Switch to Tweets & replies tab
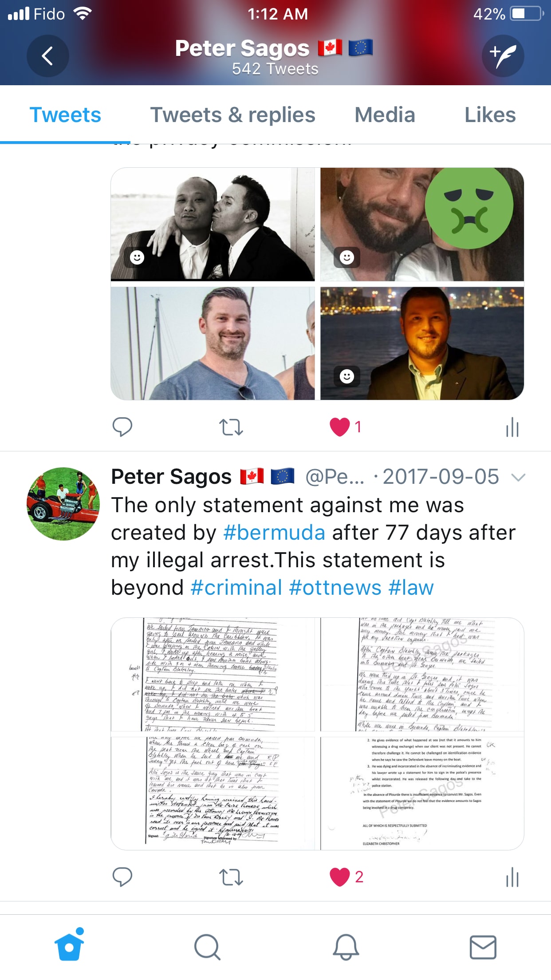The image size is (551, 980). point(232,115)
